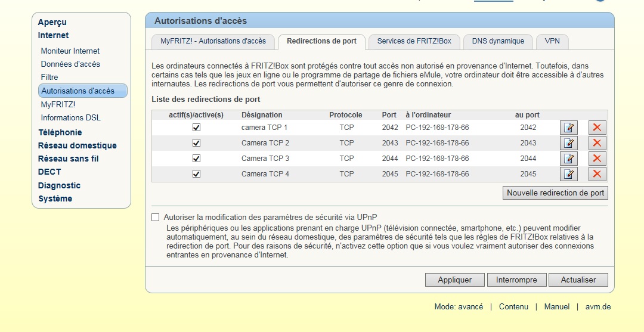Click Camera TCP 2 designation text
This screenshot has height=332, width=644.
265,143
